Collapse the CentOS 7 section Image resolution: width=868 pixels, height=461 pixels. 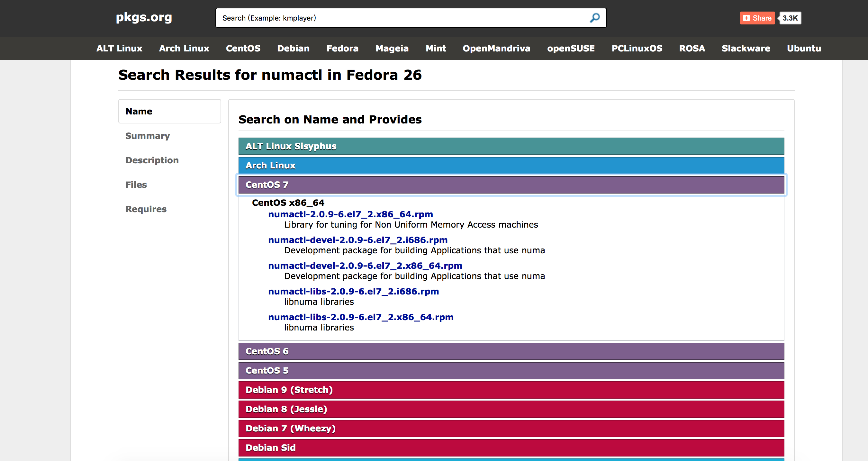click(x=511, y=185)
